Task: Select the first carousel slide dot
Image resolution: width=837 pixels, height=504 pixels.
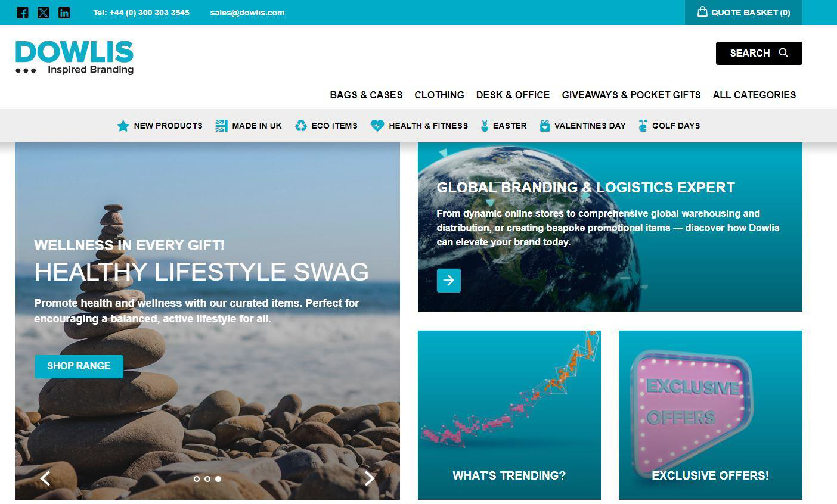Action: click(x=197, y=479)
